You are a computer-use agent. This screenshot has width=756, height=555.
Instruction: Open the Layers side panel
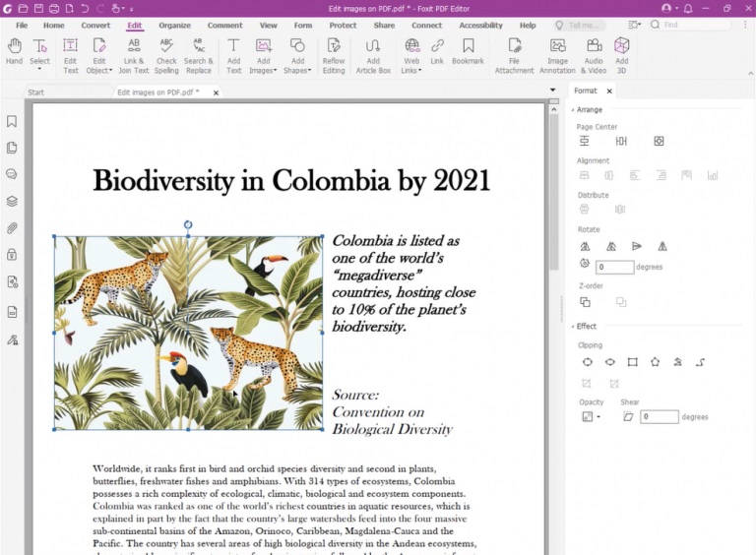pyautogui.click(x=12, y=201)
